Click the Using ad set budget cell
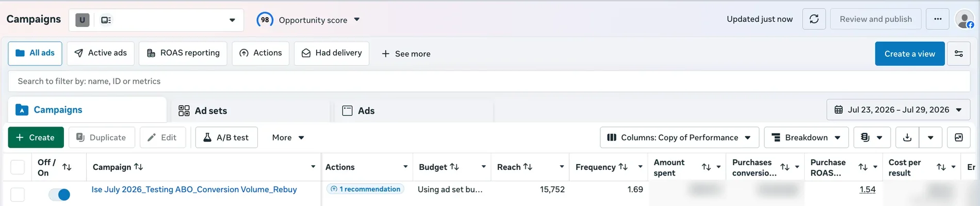The height and width of the screenshot is (206, 980). [450, 189]
